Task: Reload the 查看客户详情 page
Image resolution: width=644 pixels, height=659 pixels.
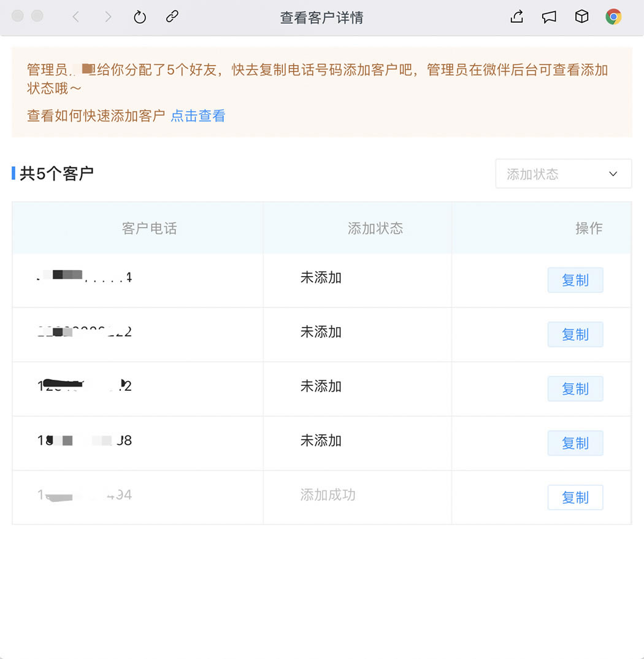Action: pyautogui.click(x=139, y=17)
